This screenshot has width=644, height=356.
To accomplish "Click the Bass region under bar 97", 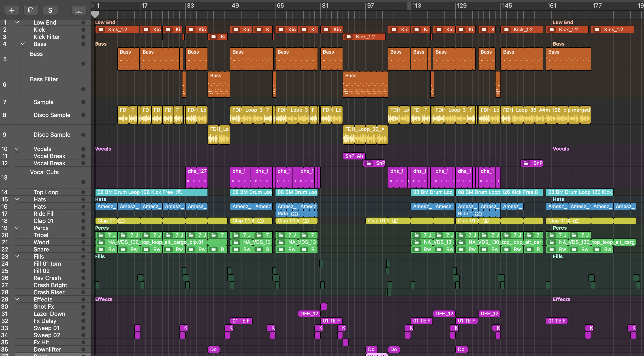I will pyautogui.click(x=365, y=84).
